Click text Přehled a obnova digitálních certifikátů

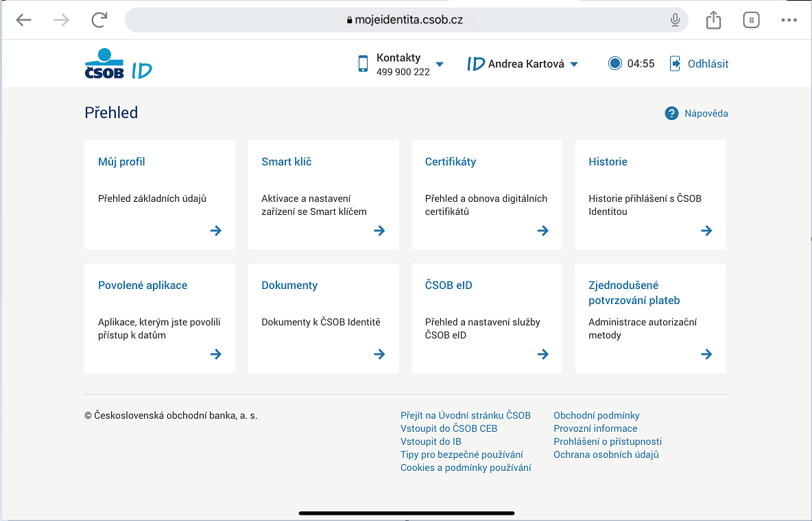click(486, 205)
